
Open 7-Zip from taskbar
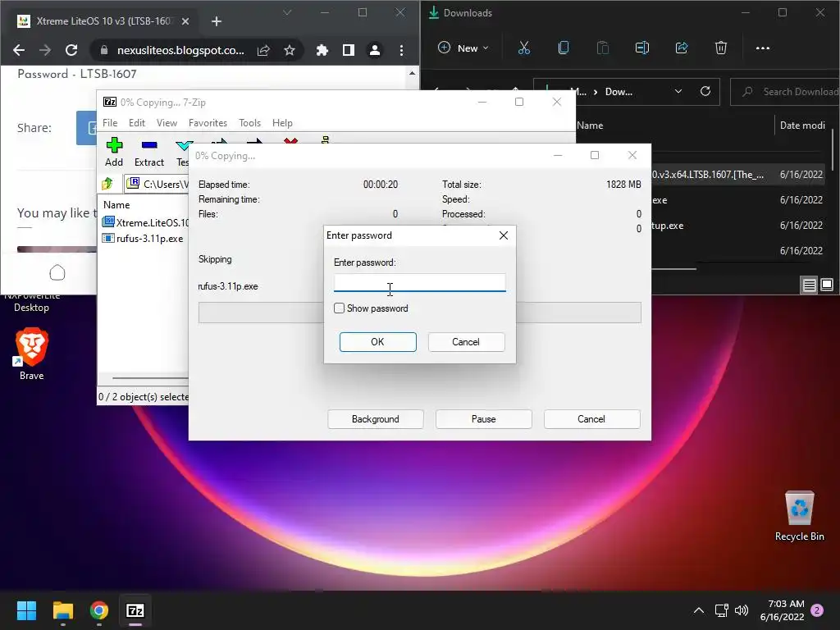pyautogui.click(x=135, y=610)
